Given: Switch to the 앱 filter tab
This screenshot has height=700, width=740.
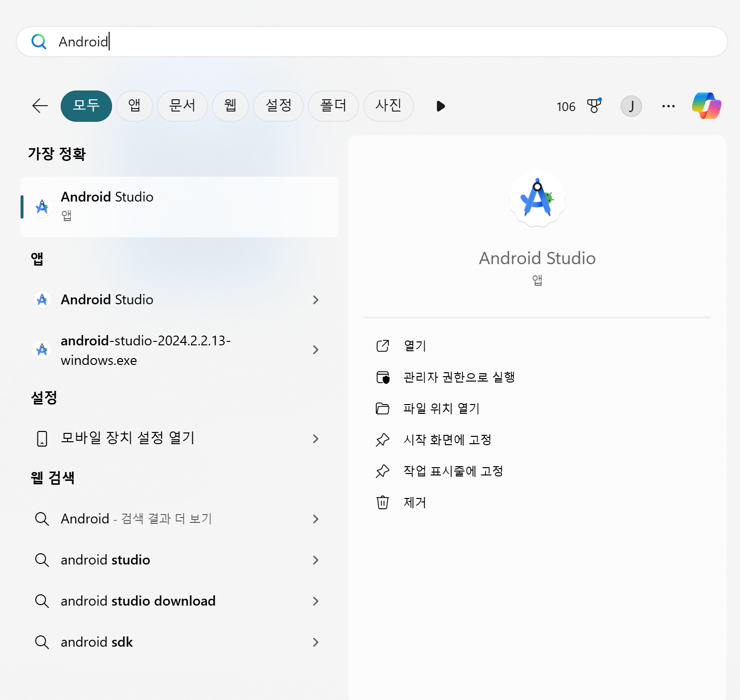Looking at the screenshot, I should tap(135, 106).
